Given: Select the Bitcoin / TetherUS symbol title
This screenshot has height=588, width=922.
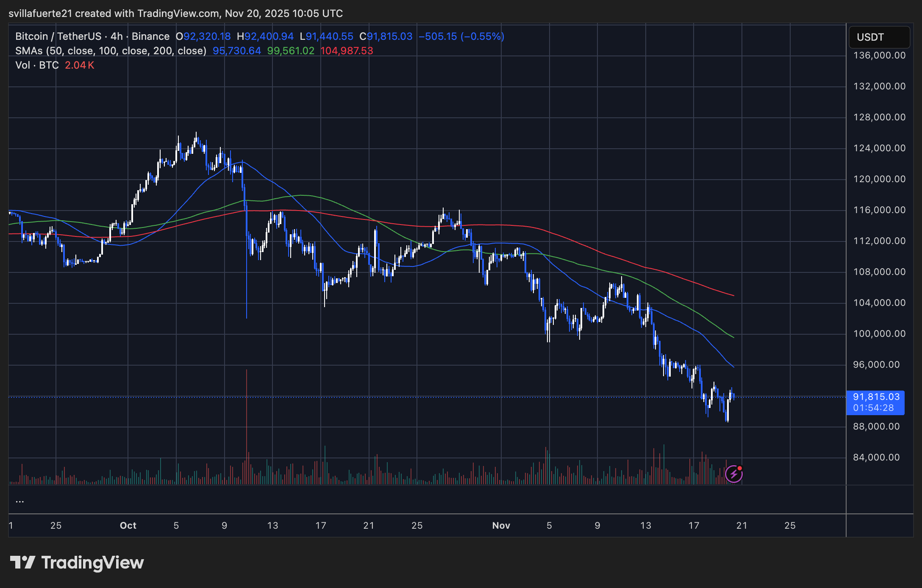Looking at the screenshot, I should pos(58,36).
